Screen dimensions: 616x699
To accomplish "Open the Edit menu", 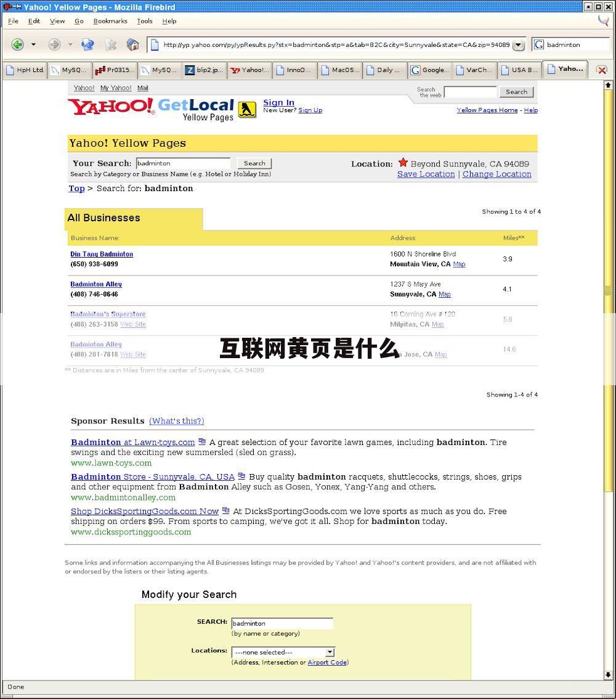I will pyautogui.click(x=34, y=21).
